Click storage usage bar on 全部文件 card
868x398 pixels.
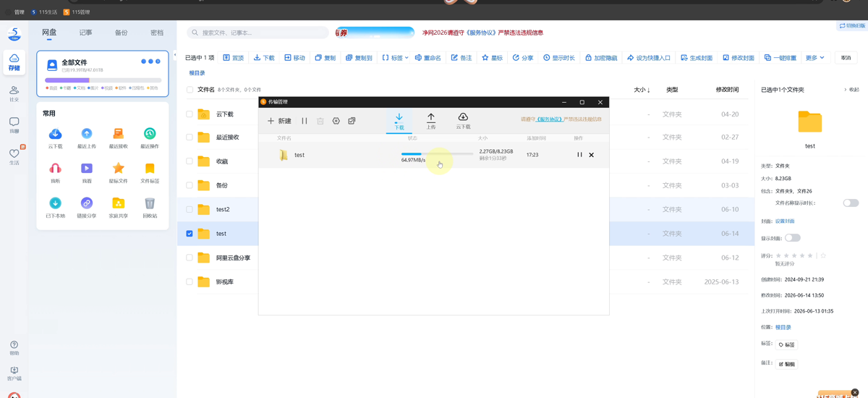(103, 80)
